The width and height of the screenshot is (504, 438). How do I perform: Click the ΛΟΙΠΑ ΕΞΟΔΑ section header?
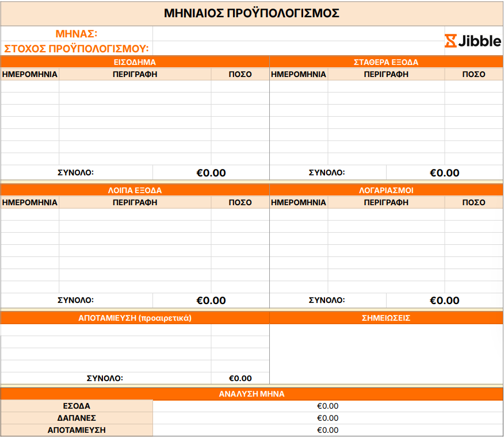click(135, 190)
